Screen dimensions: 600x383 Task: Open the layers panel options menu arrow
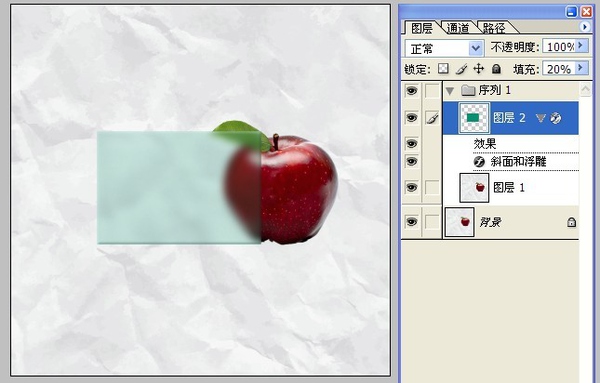584,27
